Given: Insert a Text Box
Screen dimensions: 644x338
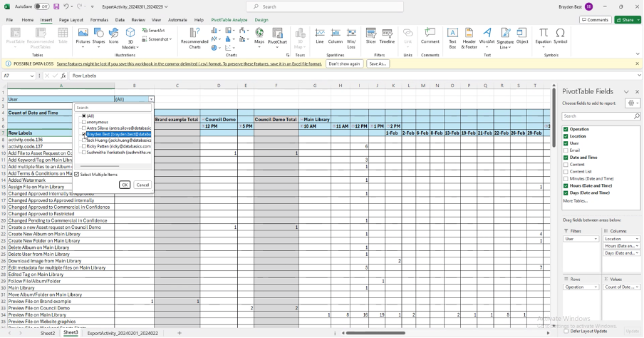Looking at the screenshot, I should (x=452, y=39).
